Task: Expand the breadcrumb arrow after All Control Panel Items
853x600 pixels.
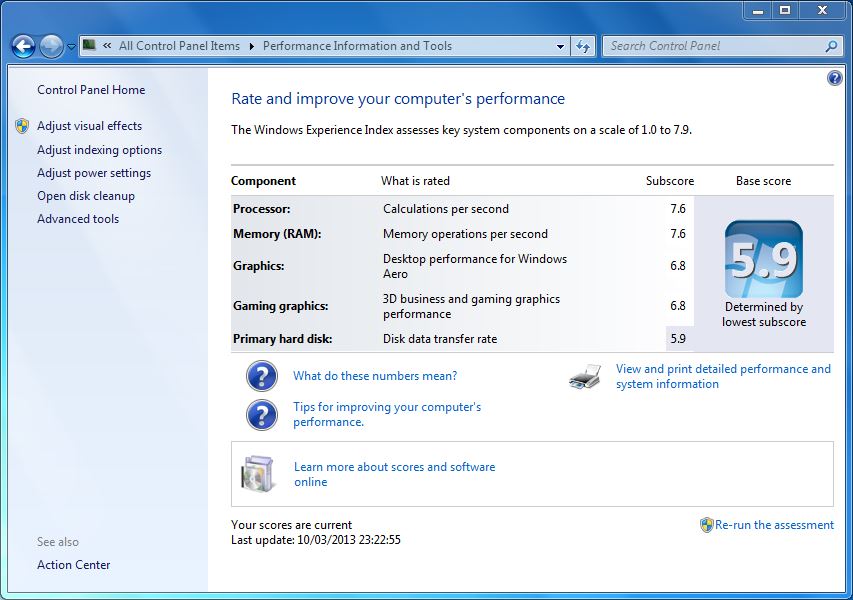Action: tap(252, 46)
